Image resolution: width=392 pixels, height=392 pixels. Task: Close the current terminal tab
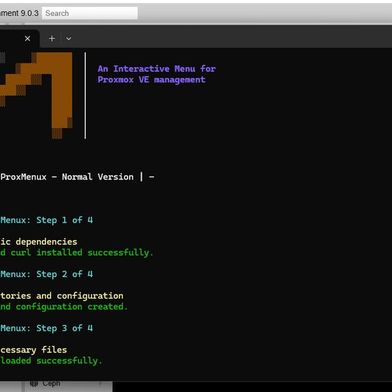pos(28,39)
